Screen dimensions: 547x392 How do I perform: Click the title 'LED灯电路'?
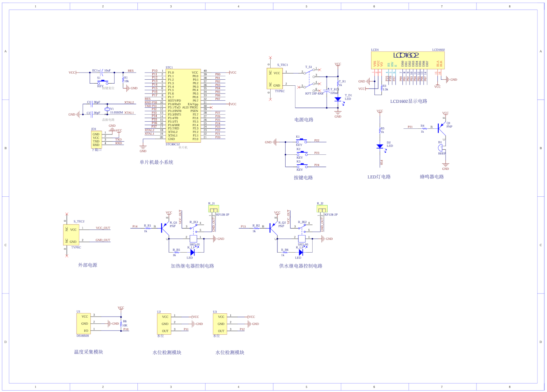coord(379,177)
